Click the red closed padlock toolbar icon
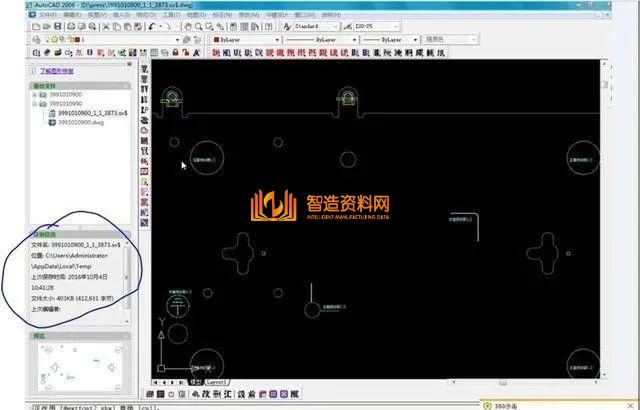 click(176, 53)
